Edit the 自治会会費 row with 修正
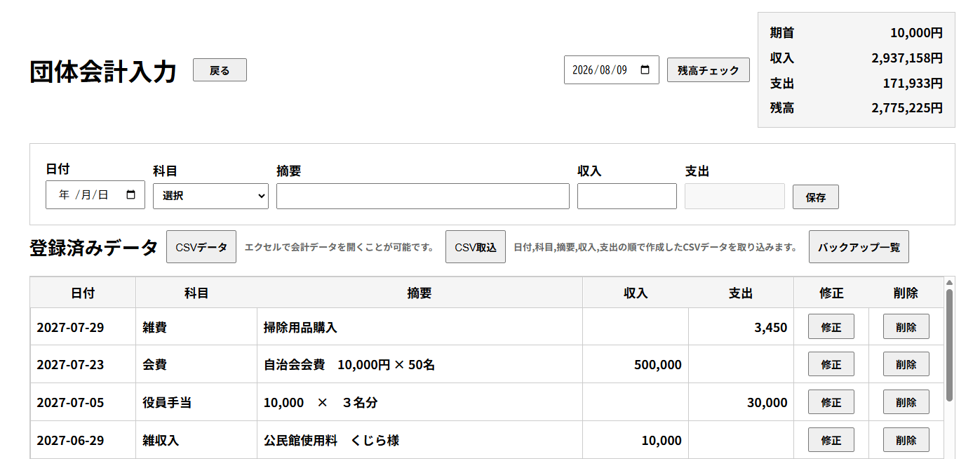Image resolution: width=980 pixels, height=459 pixels. tap(831, 364)
